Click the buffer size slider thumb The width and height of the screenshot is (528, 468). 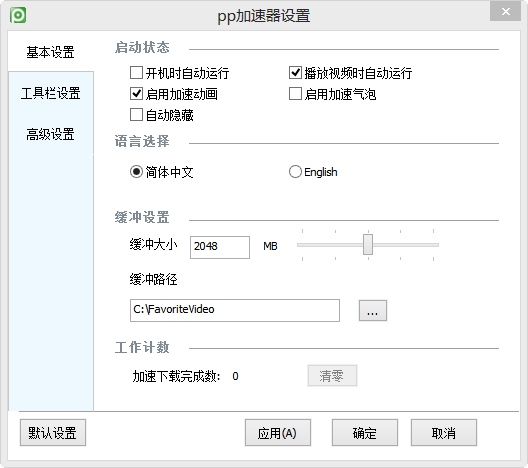(x=368, y=244)
